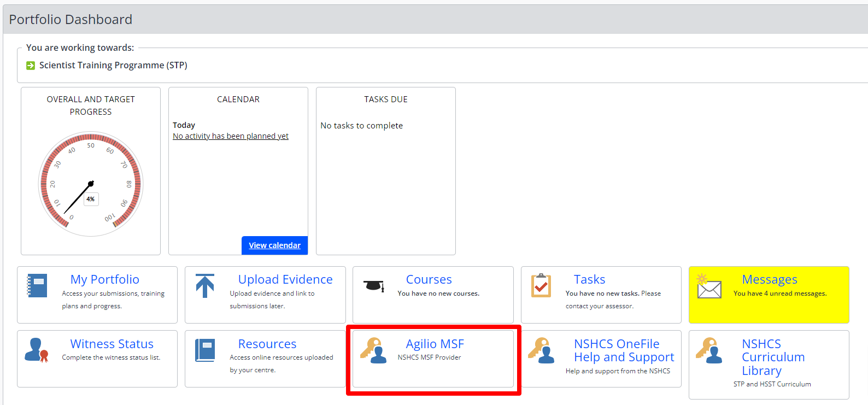
Task: Click 'No activity has been planned yet' link
Action: coord(231,136)
